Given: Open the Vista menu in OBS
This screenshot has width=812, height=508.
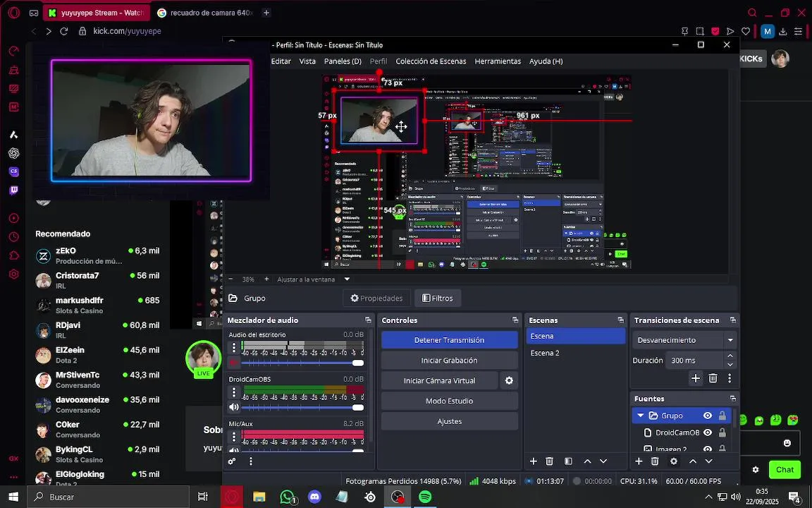Looking at the screenshot, I should [x=307, y=61].
